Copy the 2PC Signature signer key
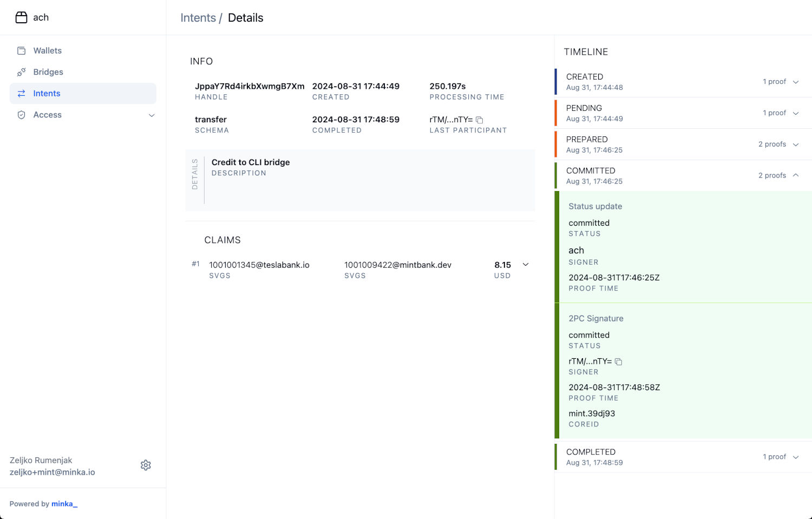 coord(618,362)
